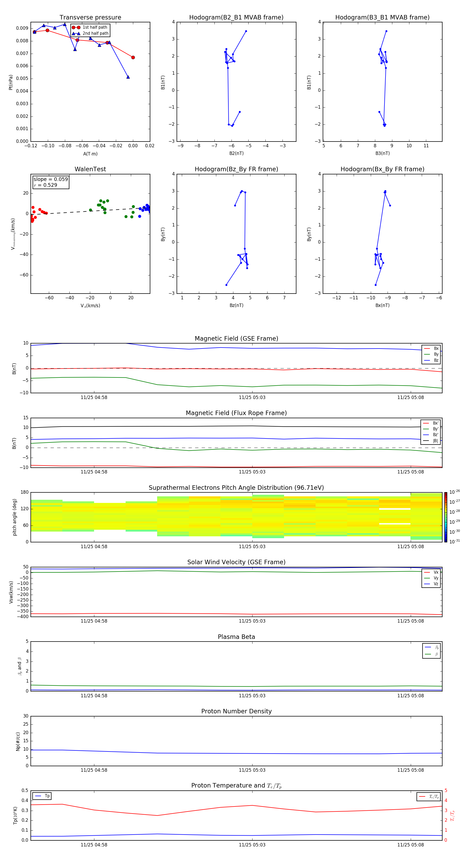Click the 'Plasma Beta' plot title
This screenshot has height=868, width=473.
tap(236, 637)
